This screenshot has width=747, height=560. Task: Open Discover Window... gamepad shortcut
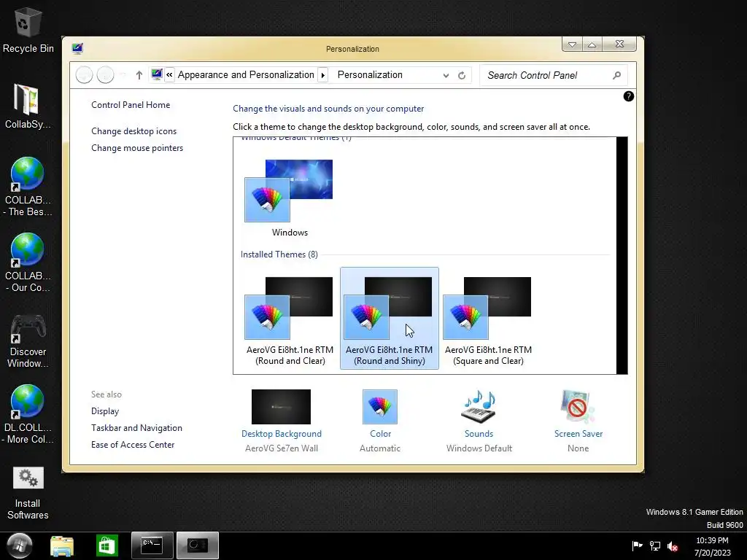click(x=28, y=340)
